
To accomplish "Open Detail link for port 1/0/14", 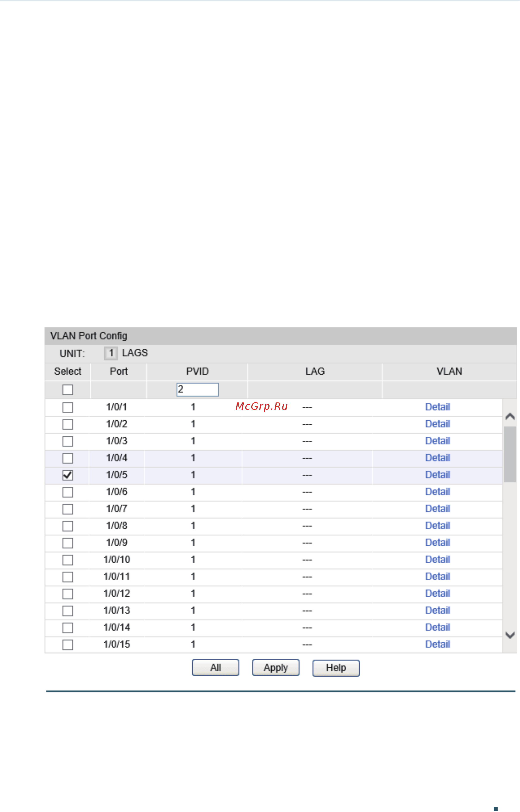I will [437, 627].
